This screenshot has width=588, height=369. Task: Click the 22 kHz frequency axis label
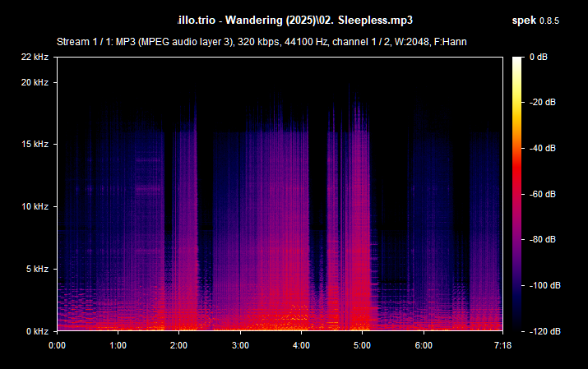coord(35,57)
